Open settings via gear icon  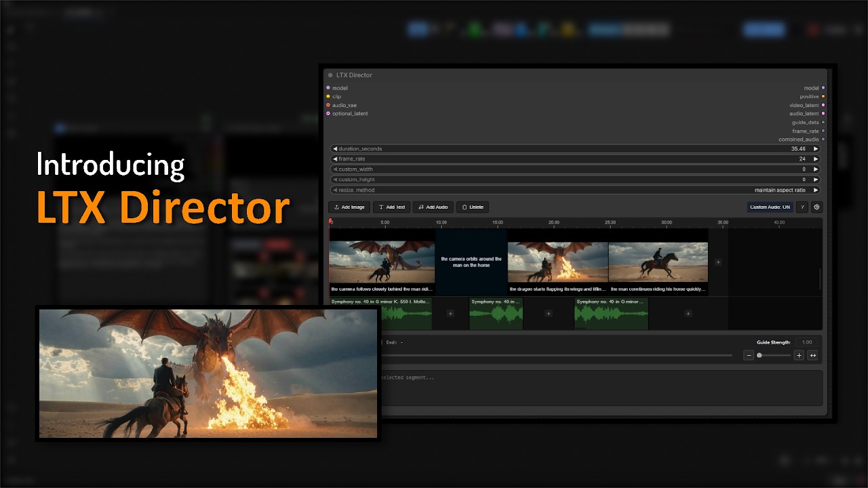[x=816, y=207]
